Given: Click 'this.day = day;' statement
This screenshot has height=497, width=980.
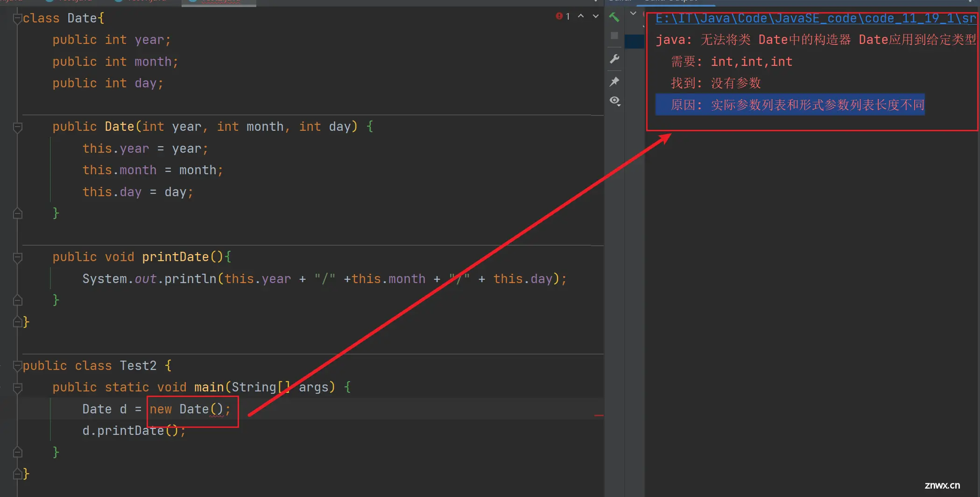Looking at the screenshot, I should (138, 192).
